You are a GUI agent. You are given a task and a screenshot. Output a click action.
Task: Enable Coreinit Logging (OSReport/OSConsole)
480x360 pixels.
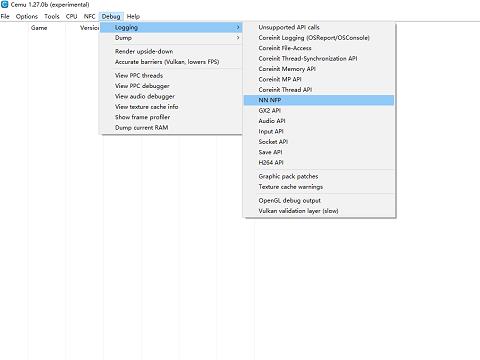coord(319,38)
